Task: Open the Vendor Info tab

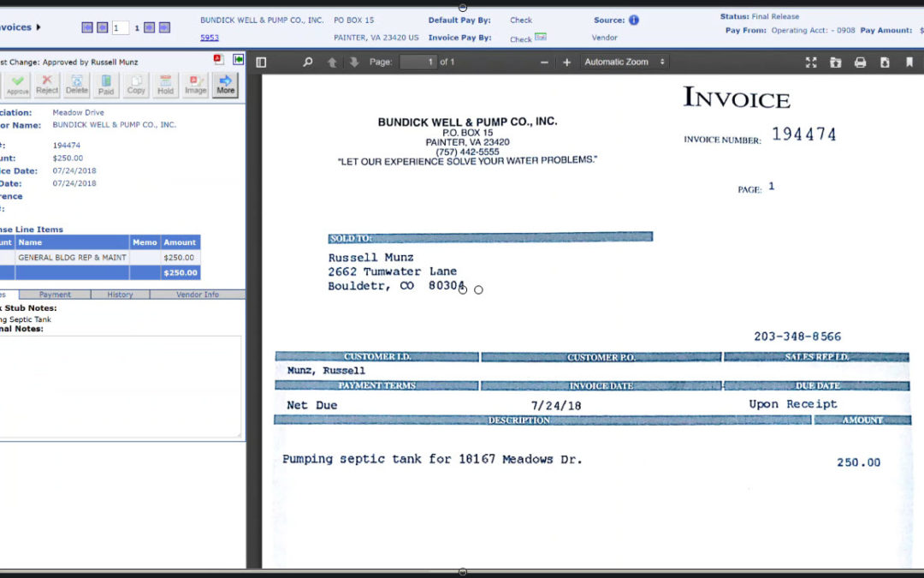Action: tap(198, 295)
